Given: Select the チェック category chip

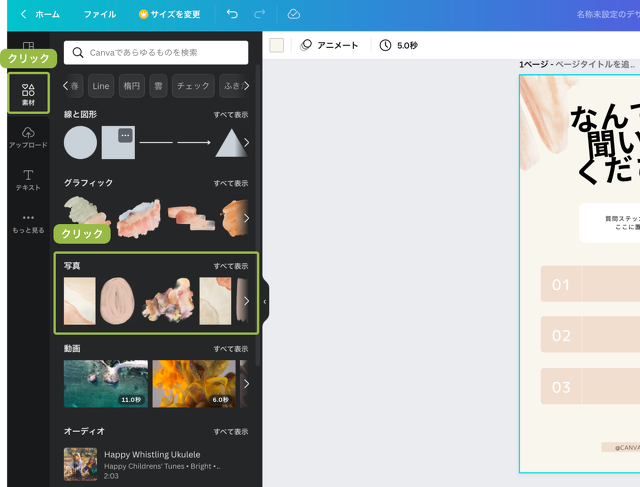Looking at the screenshot, I should 193,86.
